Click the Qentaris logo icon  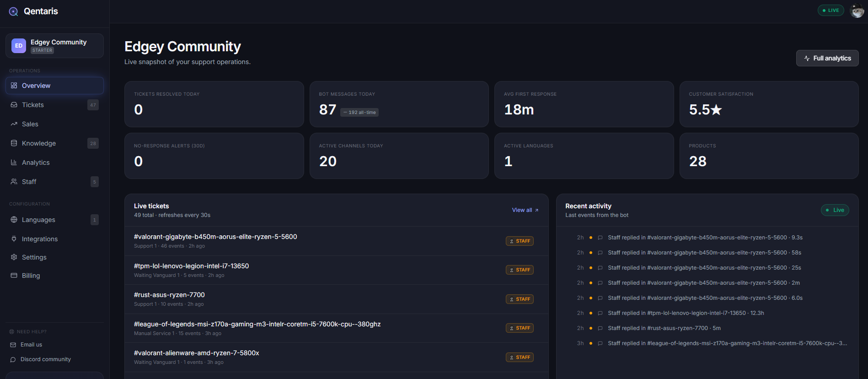coord(14,11)
